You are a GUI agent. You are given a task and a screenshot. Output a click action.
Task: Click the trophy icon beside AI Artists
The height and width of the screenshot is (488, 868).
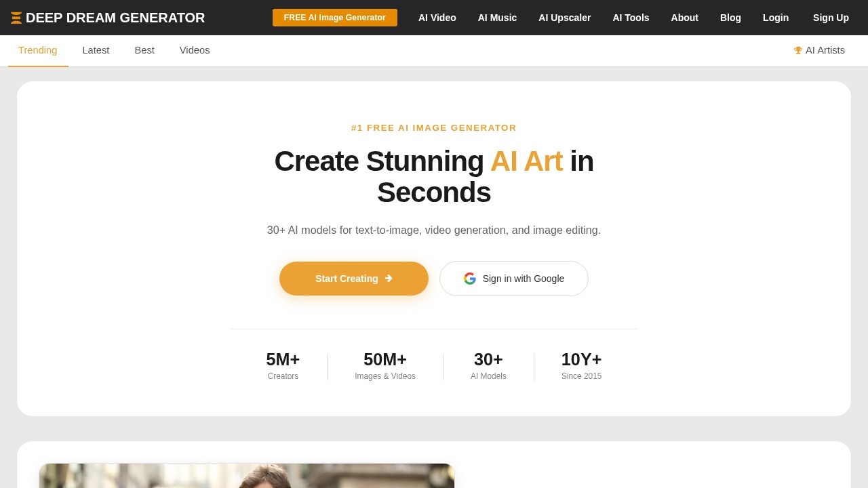(798, 50)
